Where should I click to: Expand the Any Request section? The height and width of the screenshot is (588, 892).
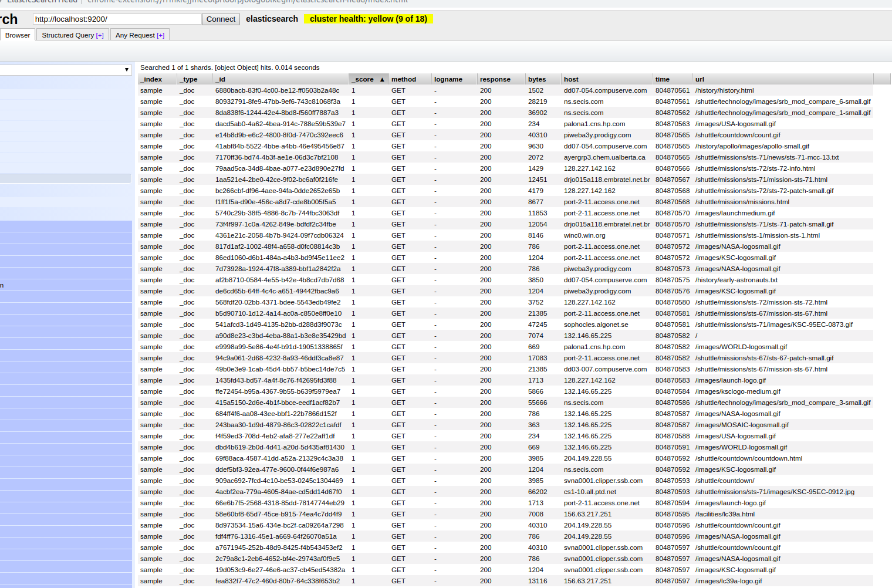139,35
